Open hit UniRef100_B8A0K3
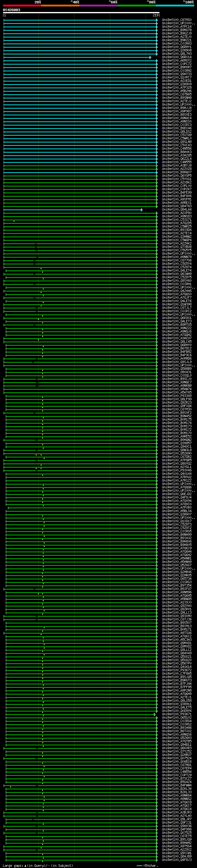Viewport: 197px width, 868px height. coord(177,151)
